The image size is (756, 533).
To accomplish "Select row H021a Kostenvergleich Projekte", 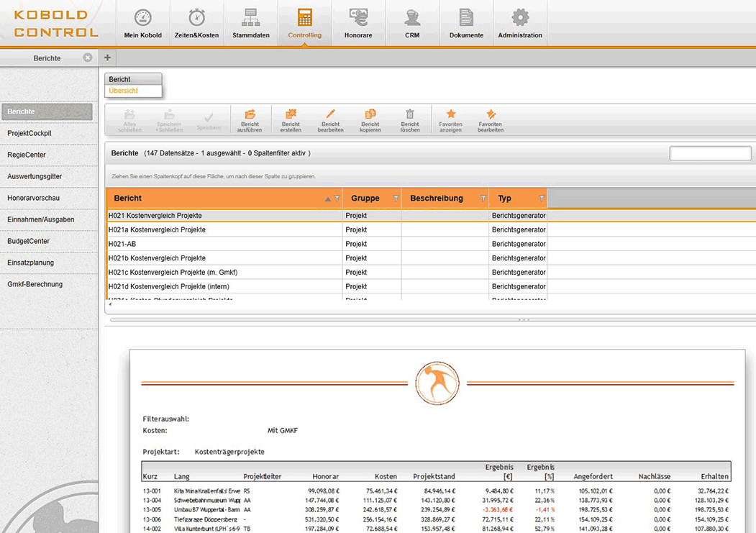I will (x=327, y=230).
